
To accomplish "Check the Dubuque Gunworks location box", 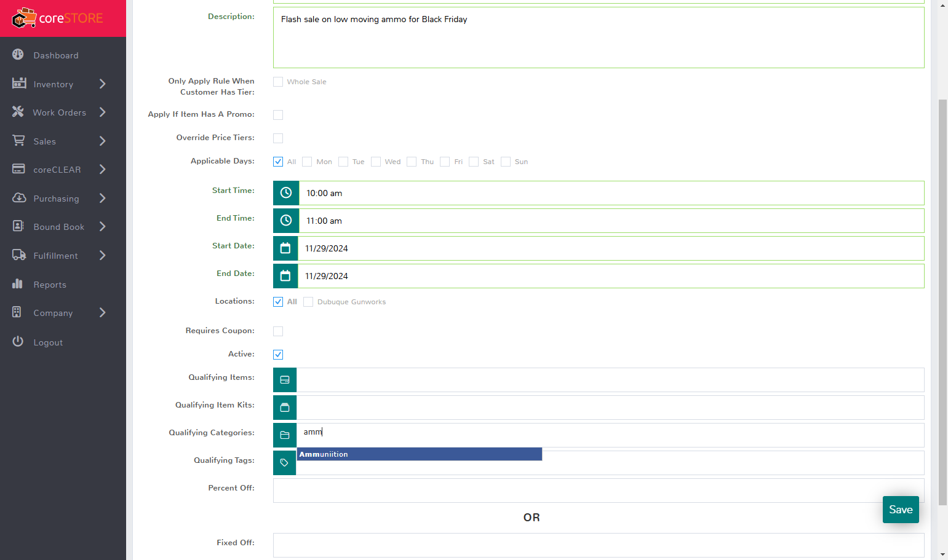I will click(x=308, y=302).
